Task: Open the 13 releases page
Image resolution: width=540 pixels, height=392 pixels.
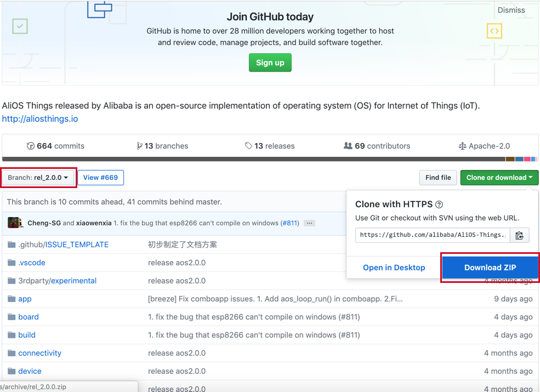Action: point(270,146)
